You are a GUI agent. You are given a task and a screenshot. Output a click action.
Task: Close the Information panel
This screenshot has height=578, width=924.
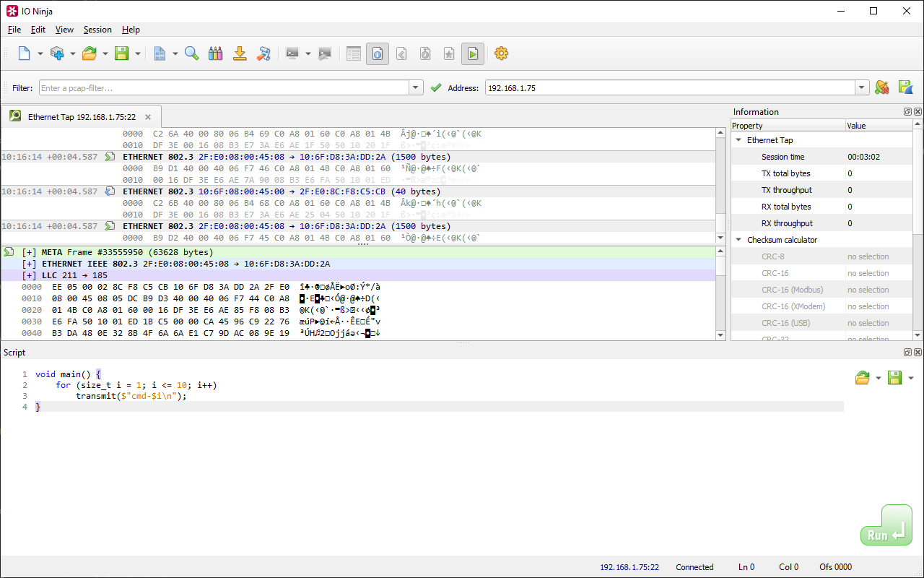pyautogui.click(x=918, y=112)
